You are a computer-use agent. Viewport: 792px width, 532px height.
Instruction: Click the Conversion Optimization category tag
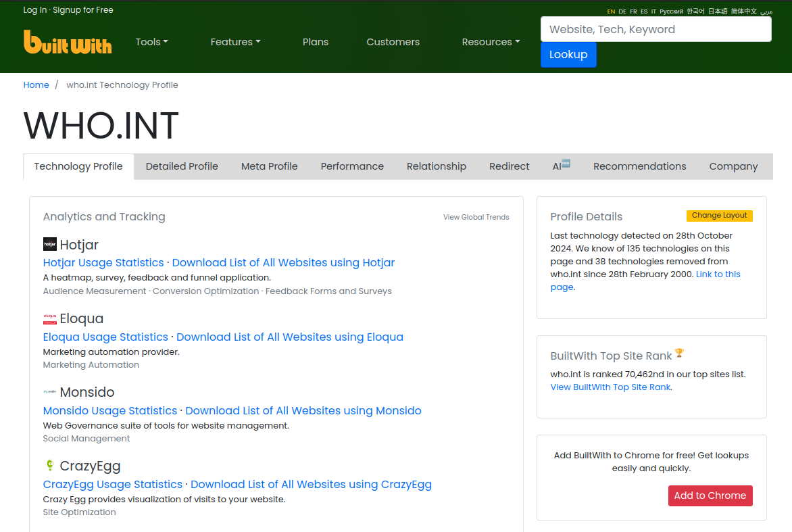click(x=206, y=291)
